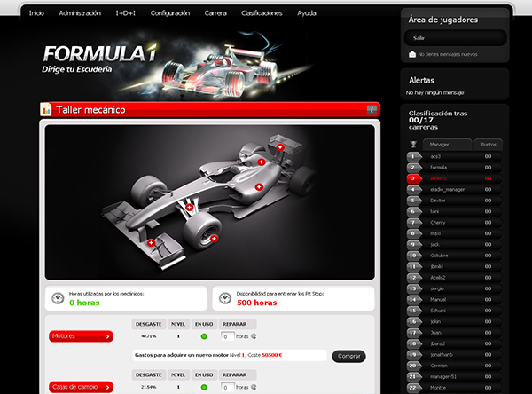Expand the Cajas de cambio section
The image size is (532, 394).
tap(81, 387)
